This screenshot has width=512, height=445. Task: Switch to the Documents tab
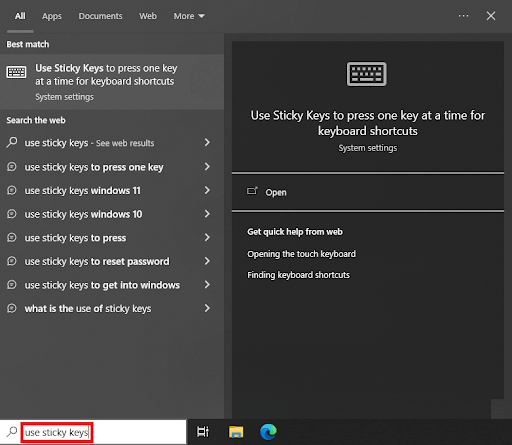pyautogui.click(x=100, y=16)
